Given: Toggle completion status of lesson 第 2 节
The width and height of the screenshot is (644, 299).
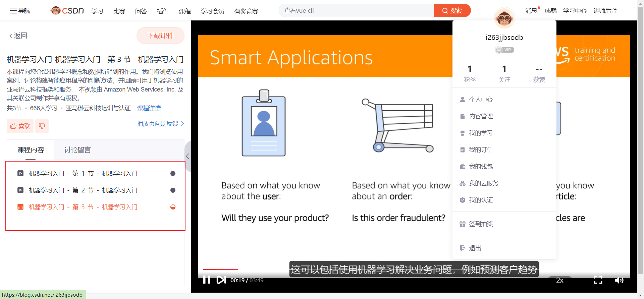Looking at the screenshot, I should (x=173, y=190).
